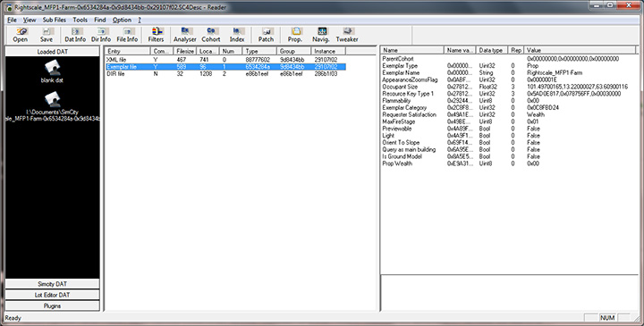The image size is (644, 326).
Task: Sort properties by Name column header
Action: pos(412,50)
